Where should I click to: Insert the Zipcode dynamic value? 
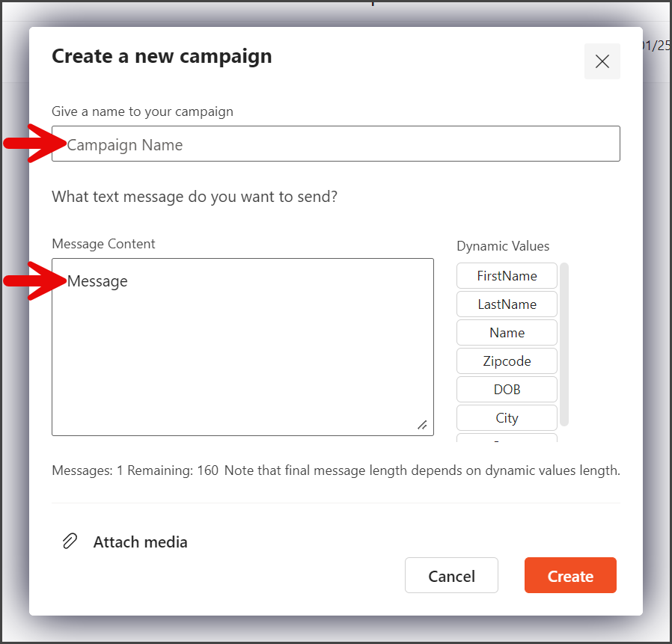(x=507, y=361)
